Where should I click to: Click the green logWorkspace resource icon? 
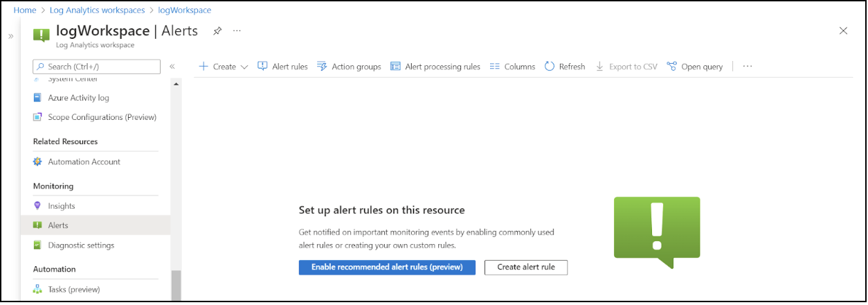coord(42,36)
